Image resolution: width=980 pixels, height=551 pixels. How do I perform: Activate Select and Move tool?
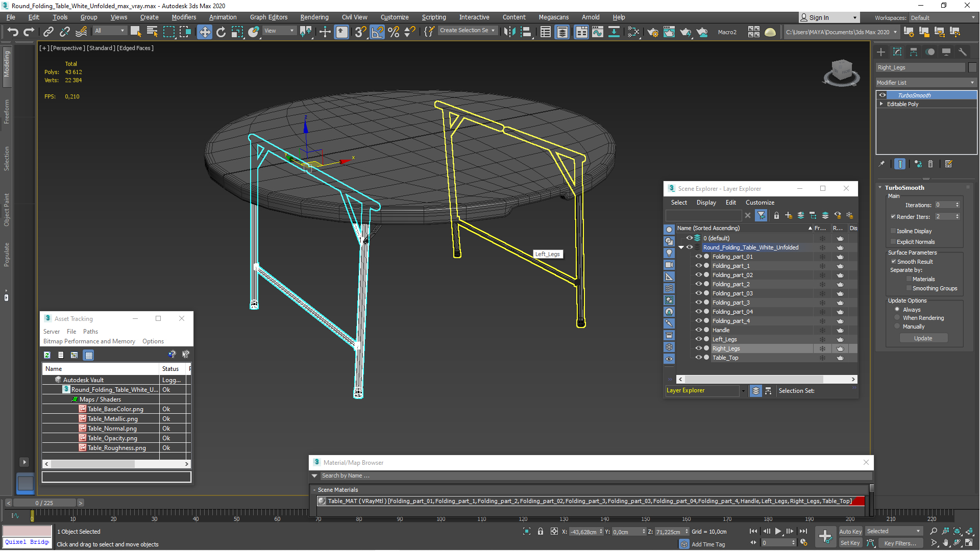204,32
